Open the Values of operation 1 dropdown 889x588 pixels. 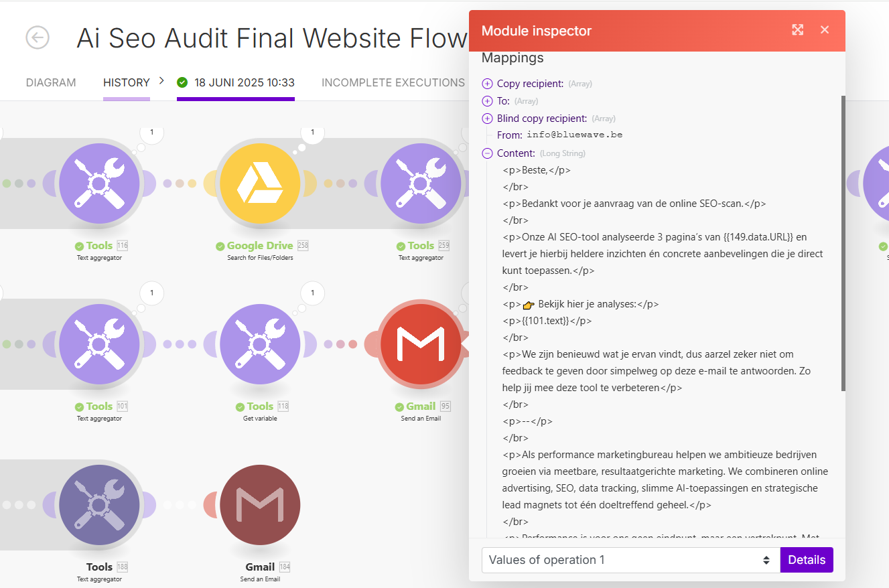point(630,560)
